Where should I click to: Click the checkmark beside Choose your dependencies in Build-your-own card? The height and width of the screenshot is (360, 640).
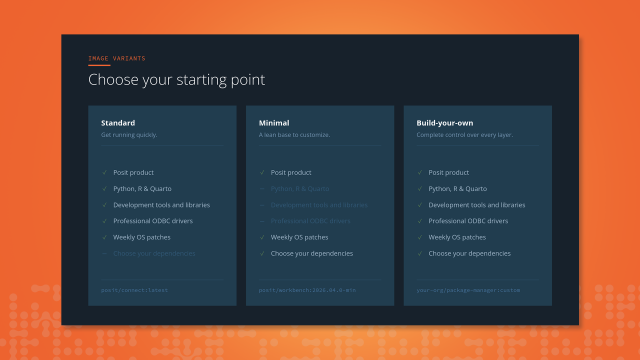click(420, 253)
